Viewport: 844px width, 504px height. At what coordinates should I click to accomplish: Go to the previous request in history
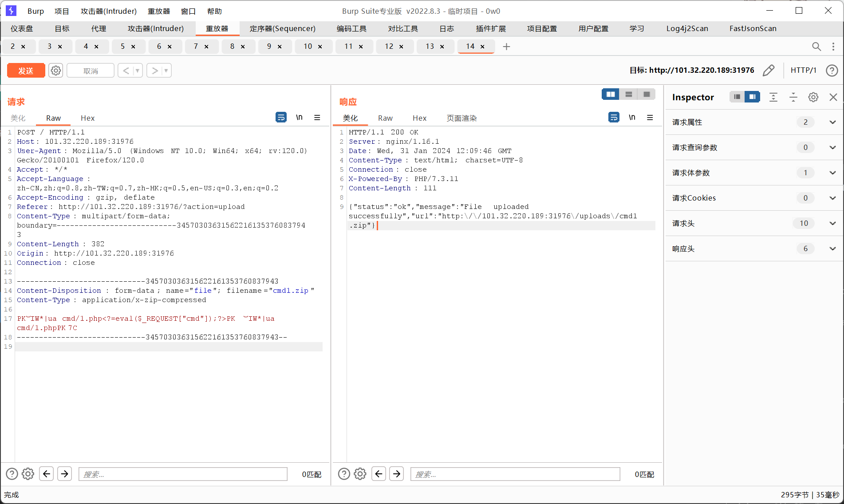[126, 71]
